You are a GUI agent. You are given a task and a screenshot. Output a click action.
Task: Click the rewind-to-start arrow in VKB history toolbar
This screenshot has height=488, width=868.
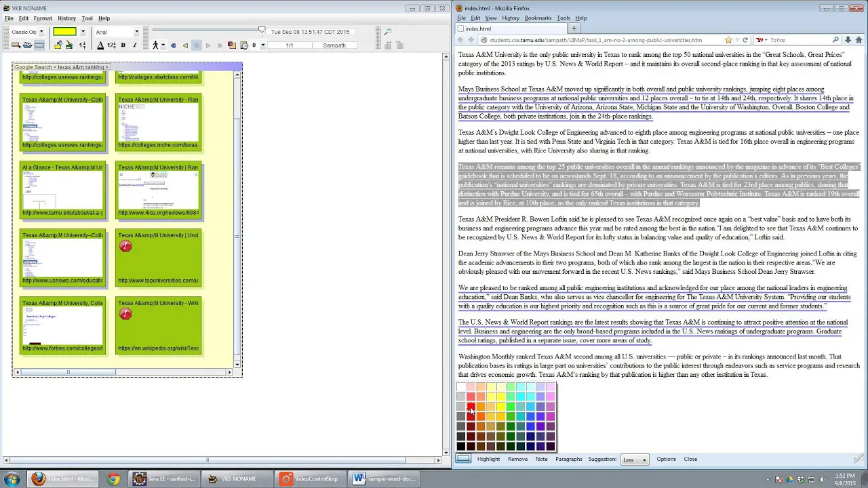click(173, 45)
